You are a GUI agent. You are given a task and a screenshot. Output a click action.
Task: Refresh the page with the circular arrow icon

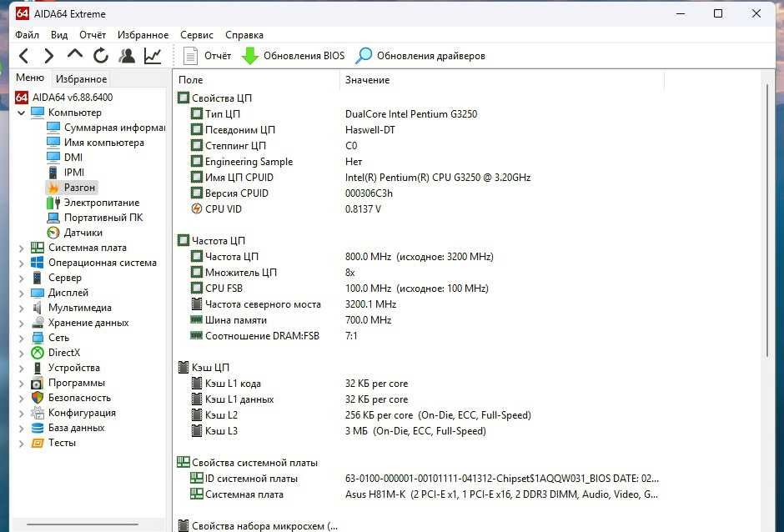click(100, 56)
